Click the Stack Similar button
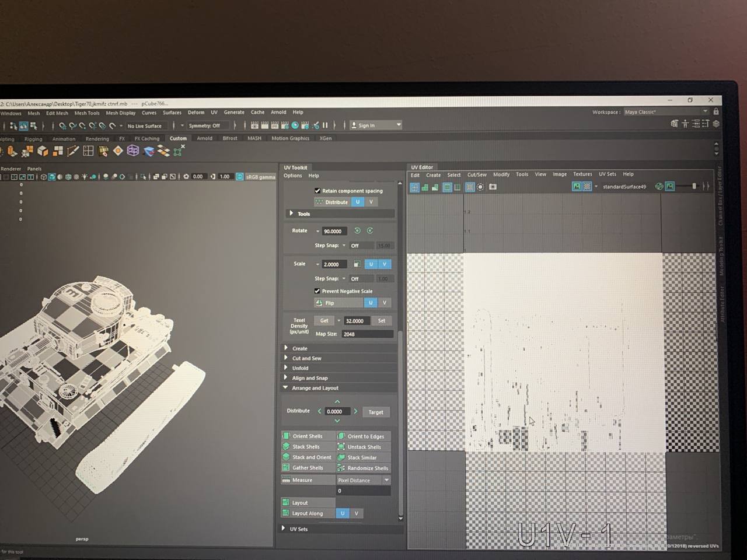This screenshot has width=747, height=560. tap(364, 457)
